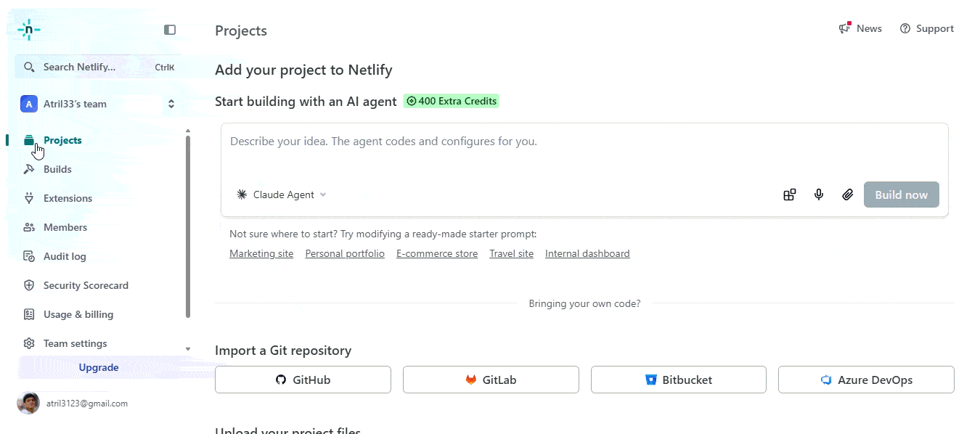Go to Builds in sidebar

point(57,169)
